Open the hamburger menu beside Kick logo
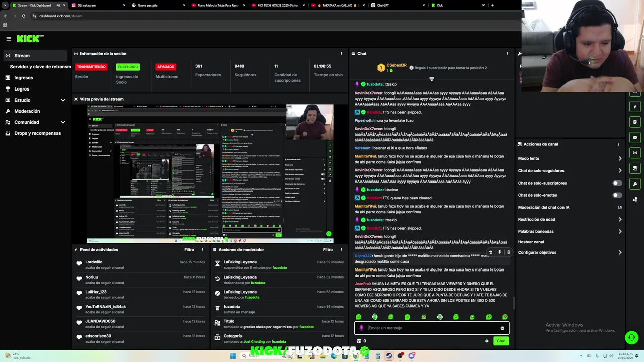This screenshot has height=362, width=644. [x=9, y=39]
